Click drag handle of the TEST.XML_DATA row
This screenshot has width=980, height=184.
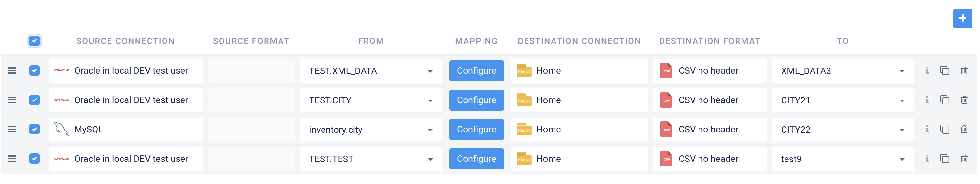pos(12,70)
